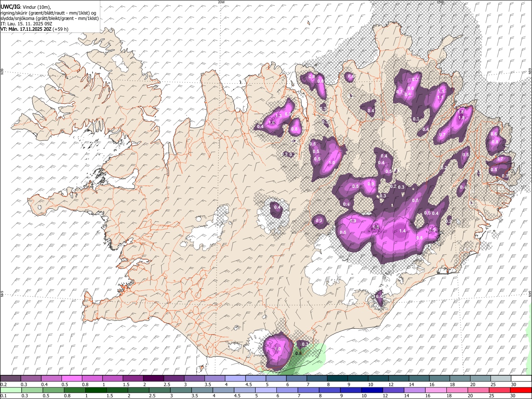
Task: Click darkest green lower swatch starting at 1
Action: [x=96, y=390]
